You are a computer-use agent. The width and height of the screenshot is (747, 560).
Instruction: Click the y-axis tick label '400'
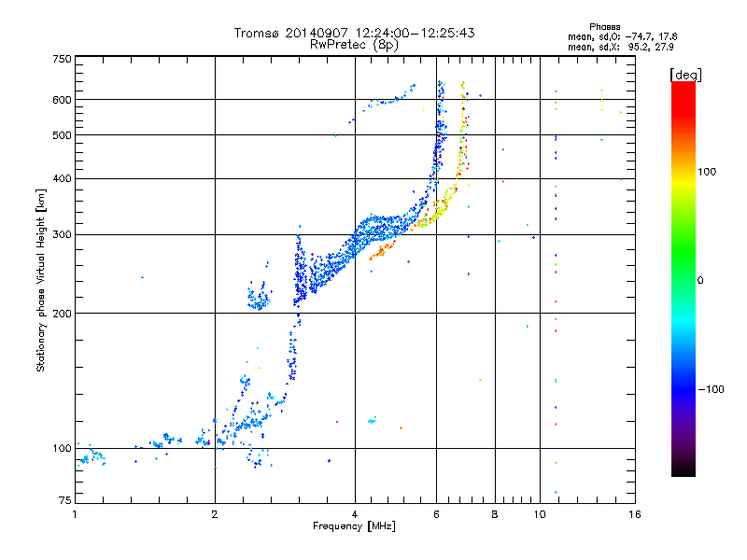[62, 178]
